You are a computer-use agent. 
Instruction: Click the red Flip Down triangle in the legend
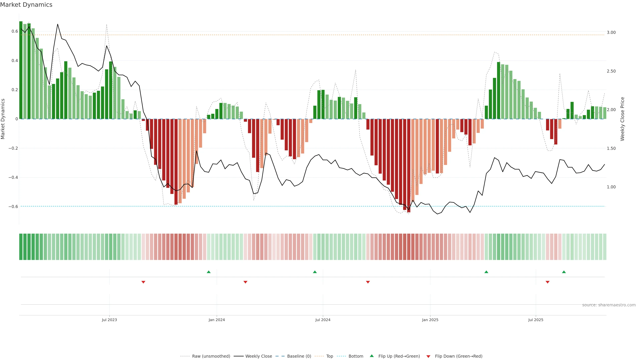click(428, 356)
